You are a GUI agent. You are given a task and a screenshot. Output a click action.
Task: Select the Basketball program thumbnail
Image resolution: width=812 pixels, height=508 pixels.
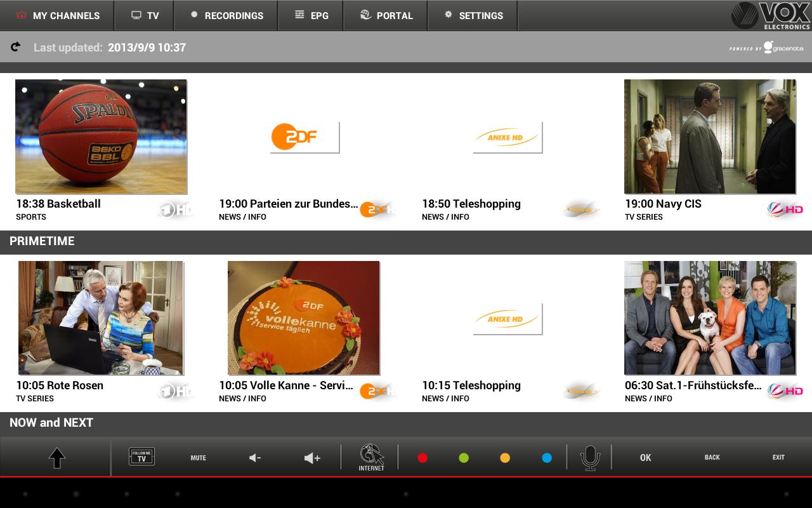tap(101, 137)
